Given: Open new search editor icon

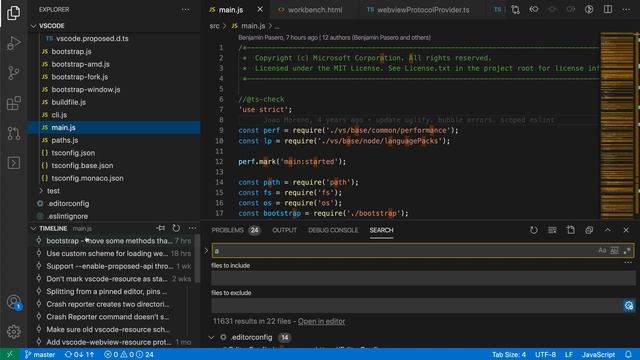Looking at the screenshot, I should 571,230.
